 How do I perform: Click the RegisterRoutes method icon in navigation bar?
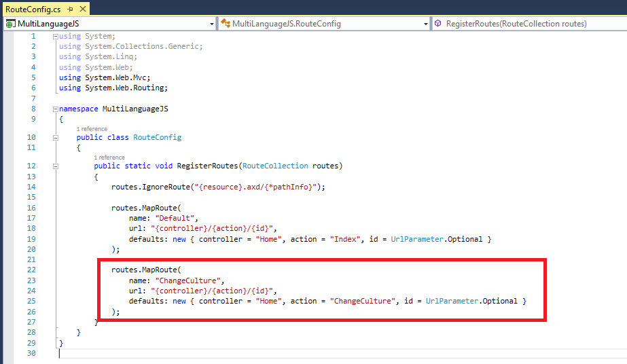[438, 24]
